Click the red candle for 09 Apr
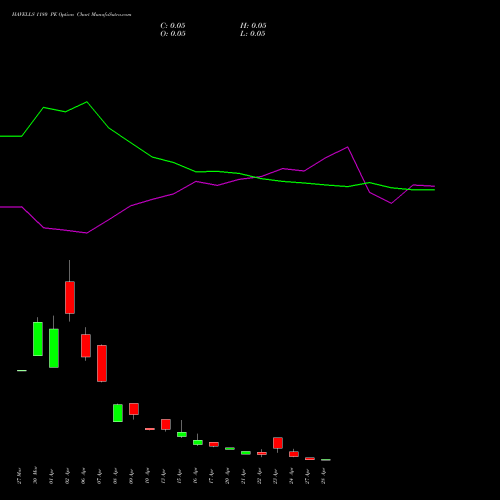 click(134, 409)
